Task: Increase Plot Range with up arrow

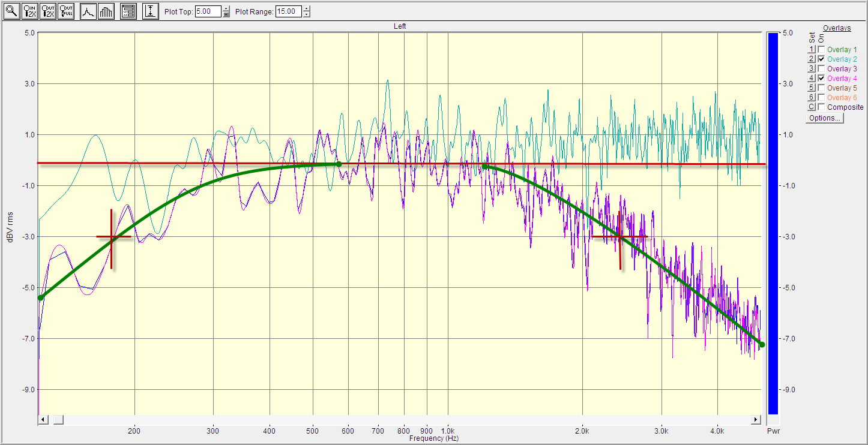Action: [x=307, y=8]
